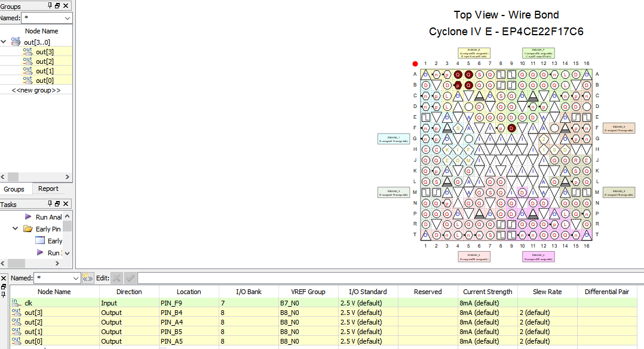644x349 pixels.
Task: Sort by the Current Strength column header
Action: coord(487,292)
